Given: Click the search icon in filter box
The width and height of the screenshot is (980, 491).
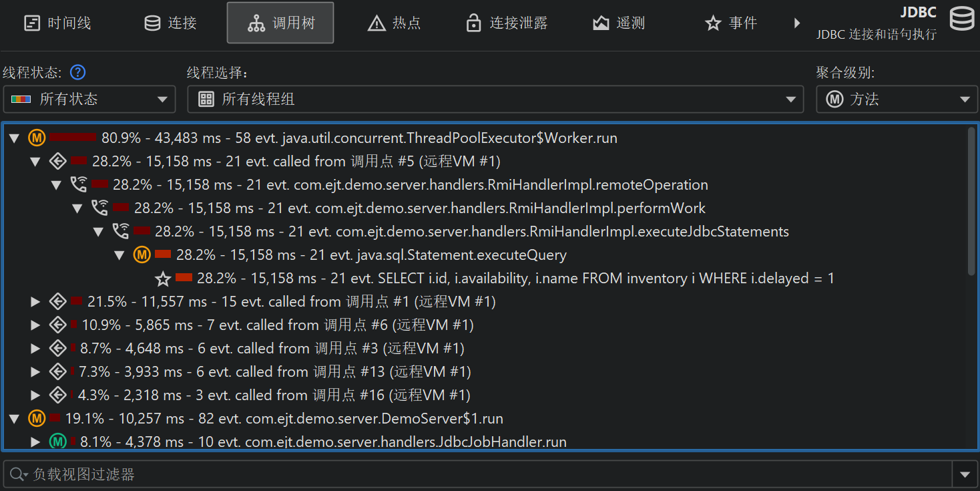Looking at the screenshot, I should 17,474.
